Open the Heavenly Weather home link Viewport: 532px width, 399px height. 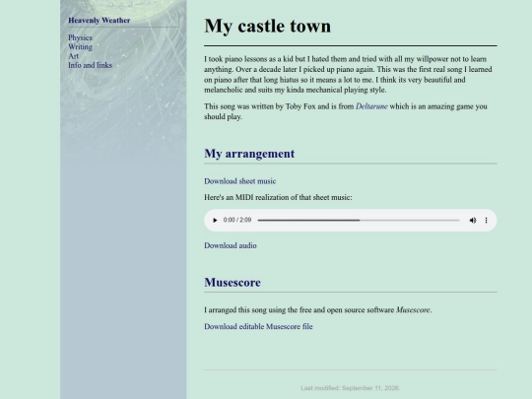tap(100, 21)
